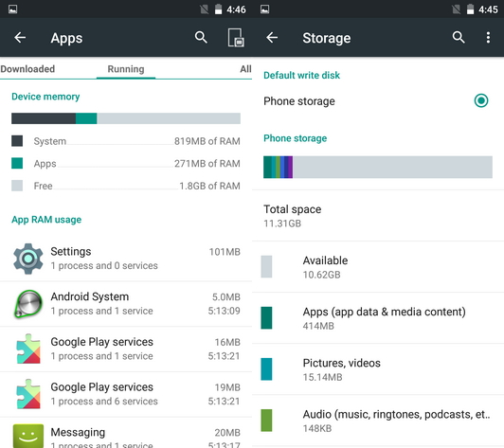
Task: Open the Settings app gear icon entry
Action: point(28,259)
